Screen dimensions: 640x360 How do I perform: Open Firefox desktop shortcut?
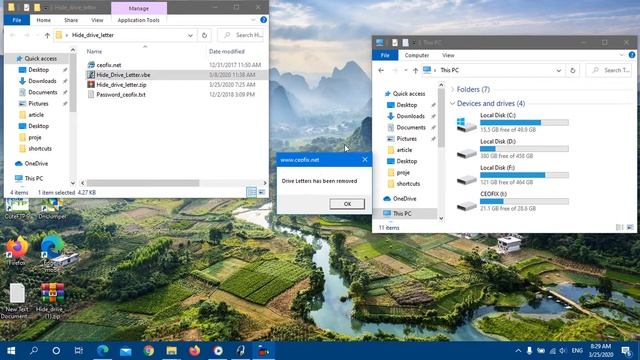tap(16, 251)
